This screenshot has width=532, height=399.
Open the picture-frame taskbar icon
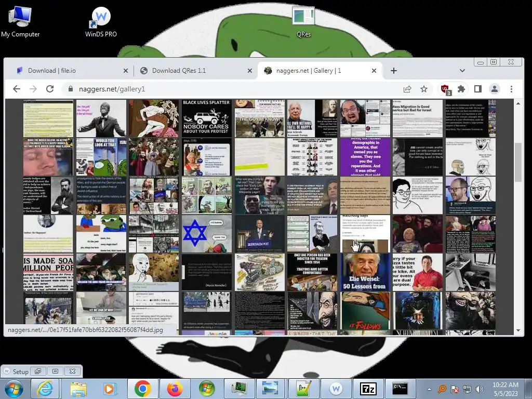pos(270,389)
